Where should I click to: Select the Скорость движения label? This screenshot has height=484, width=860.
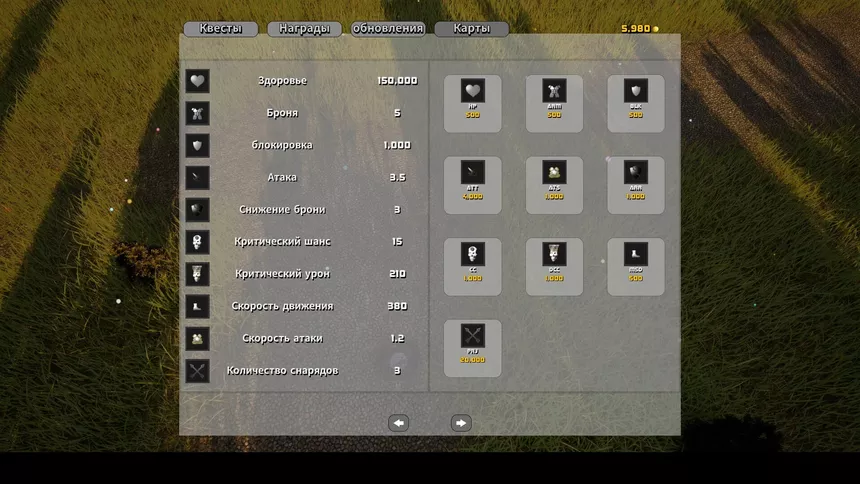tap(282, 306)
